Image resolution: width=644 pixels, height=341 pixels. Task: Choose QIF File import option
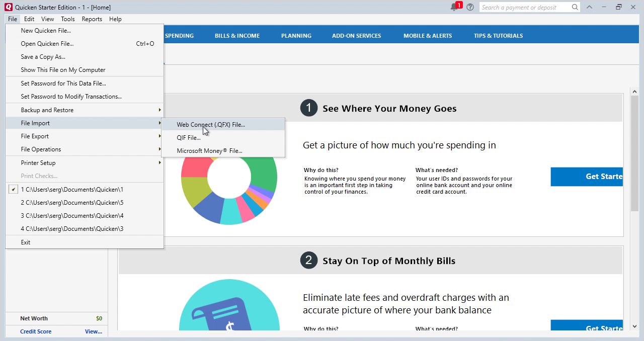[223, 138]
